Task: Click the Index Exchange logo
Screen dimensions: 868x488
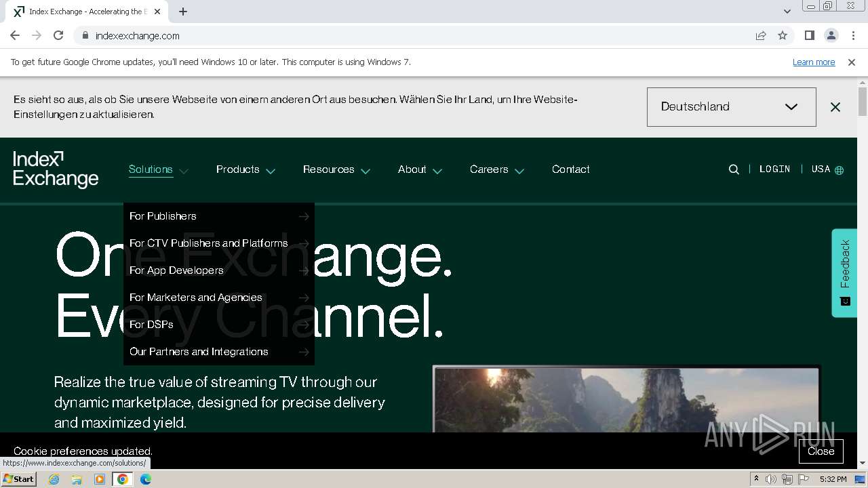Action: pos(56,169)
